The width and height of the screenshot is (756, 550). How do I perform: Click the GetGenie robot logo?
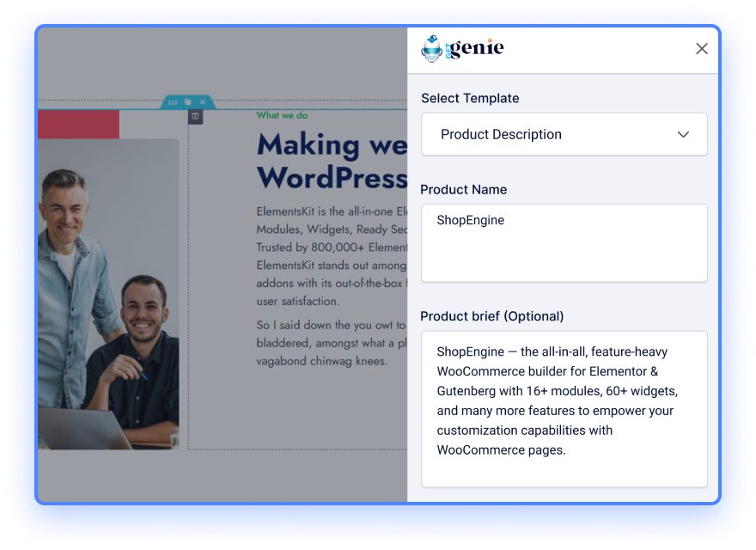tap(431, 49)
